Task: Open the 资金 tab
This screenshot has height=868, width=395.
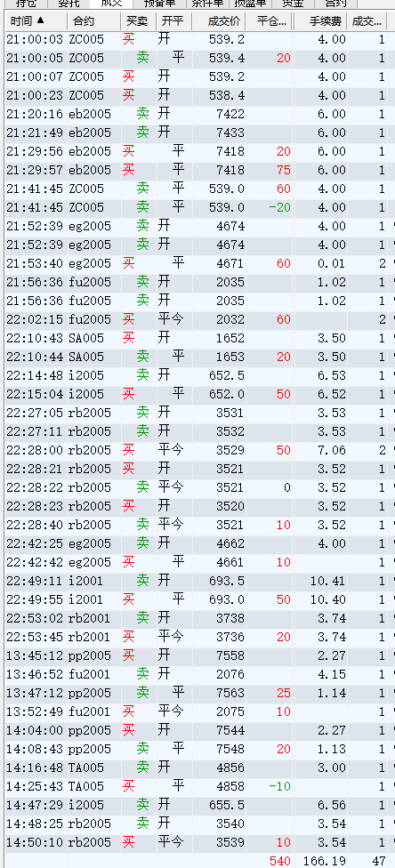Action: (293, 4)
